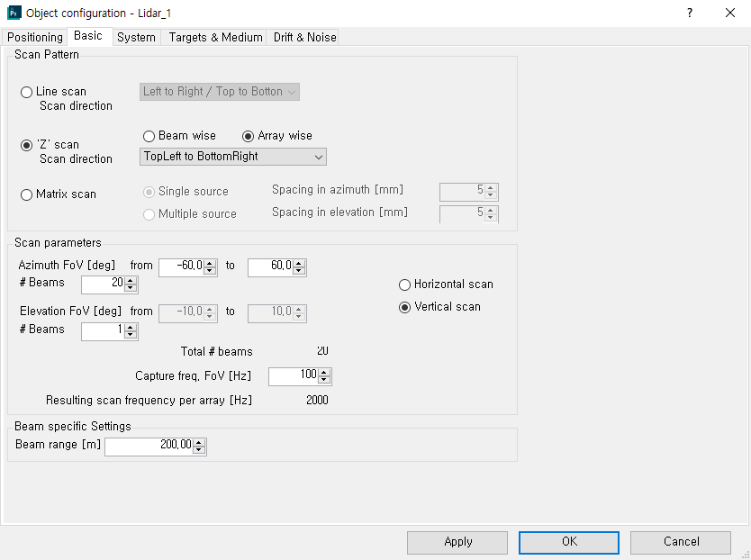Decrease Spacing in elevation value
This screenshot has width=751, height=560.
[x=491, y=218]
